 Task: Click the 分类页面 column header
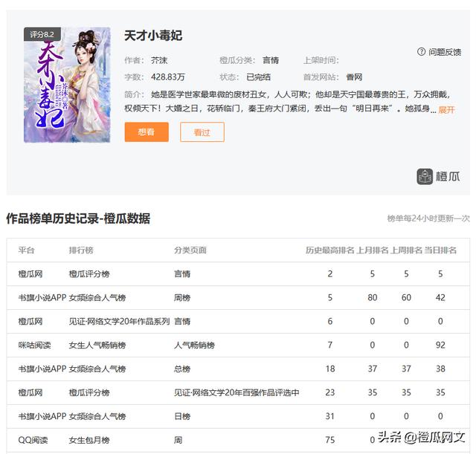tap(190, 250)
